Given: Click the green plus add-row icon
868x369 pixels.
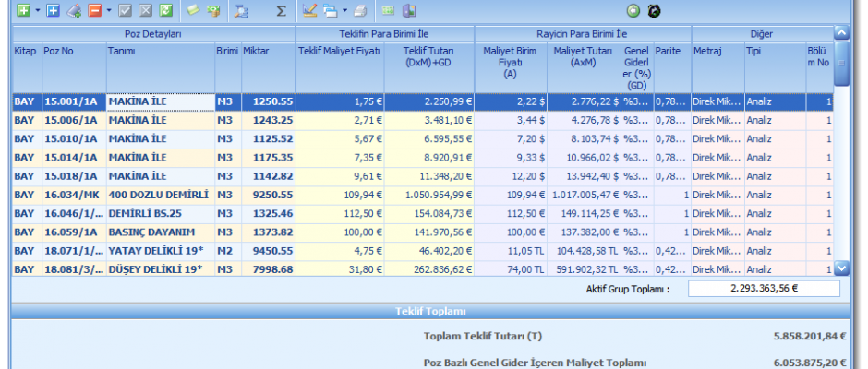Looking at the screenshot, I should point(19,11).
